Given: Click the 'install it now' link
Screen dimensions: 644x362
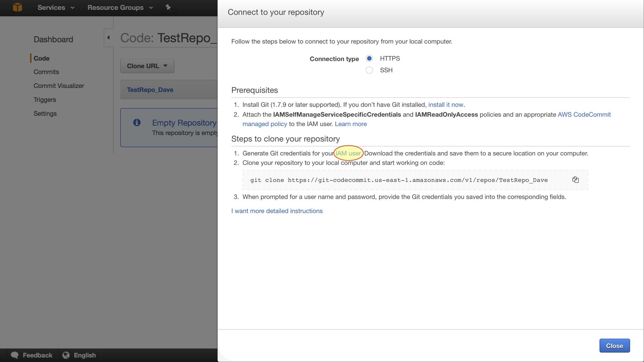Looking at the screenshot, I should (446, 105).
